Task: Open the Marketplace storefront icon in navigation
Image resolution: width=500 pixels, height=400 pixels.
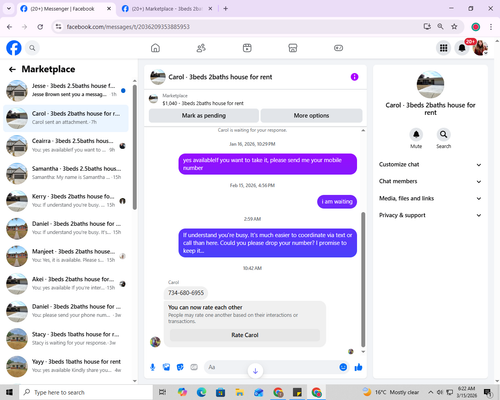Action: click(293, 48)
